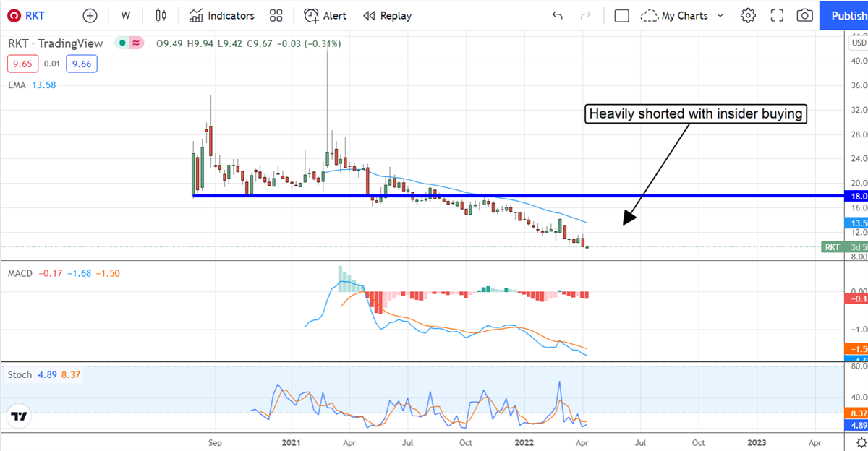The height and width of the screenshot is (451, 868).
Task: Toggle the market status indicator beside RKT title
Action: tap(122, 43)
